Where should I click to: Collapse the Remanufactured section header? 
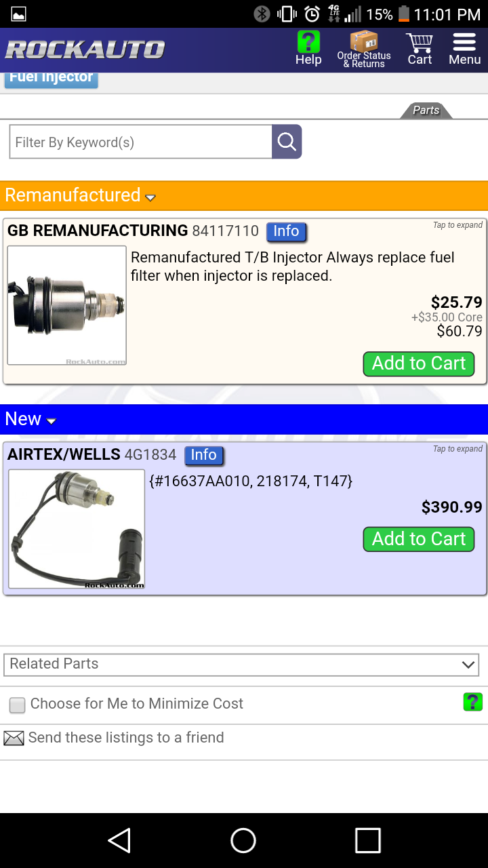tap(81, 196)
